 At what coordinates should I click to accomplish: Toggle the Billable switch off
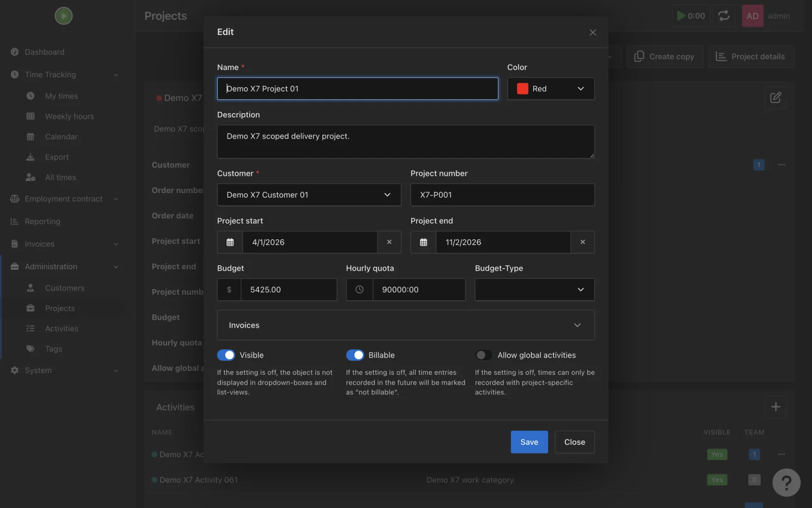tap(355, 355)
